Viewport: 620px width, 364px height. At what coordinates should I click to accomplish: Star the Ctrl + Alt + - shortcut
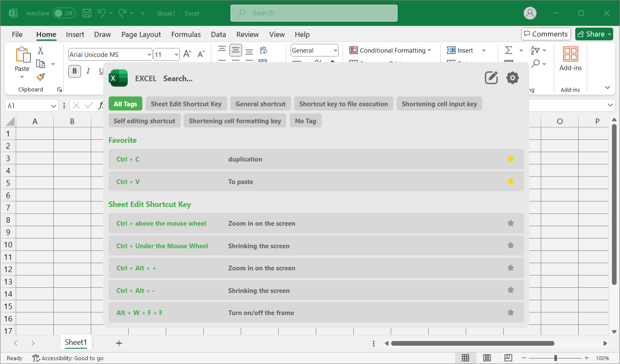[511, 290]
